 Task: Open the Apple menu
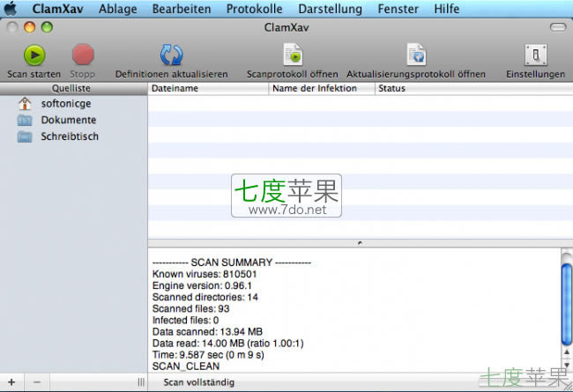point(11,9)
